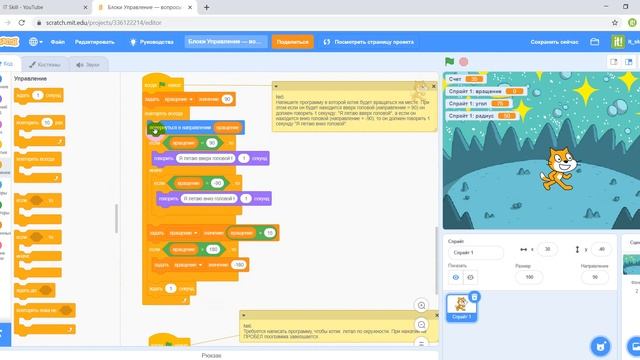Switch to the Звуки tab
The width and height of the screenshot is (640, 360).
(x=88, y=64)
